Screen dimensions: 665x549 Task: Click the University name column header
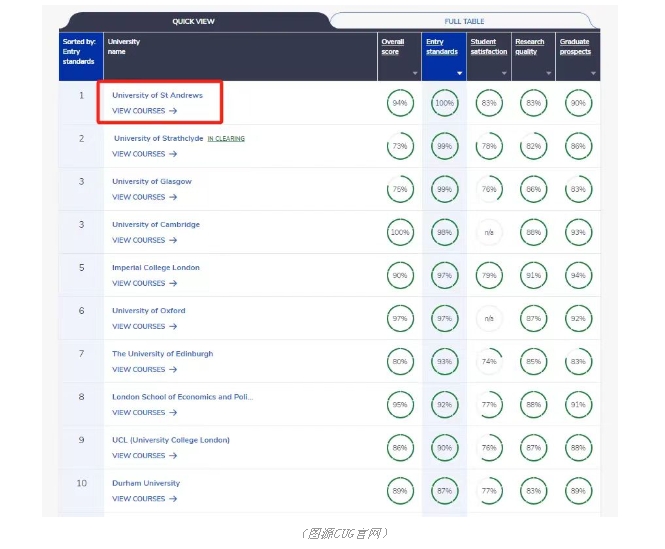pos(240,56)
